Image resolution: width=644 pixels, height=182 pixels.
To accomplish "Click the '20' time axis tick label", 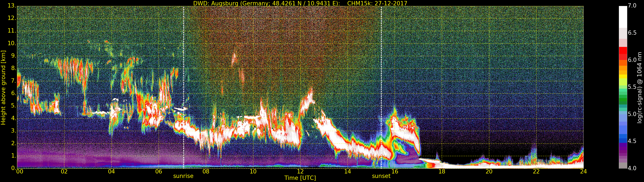I will pos(489,172).
